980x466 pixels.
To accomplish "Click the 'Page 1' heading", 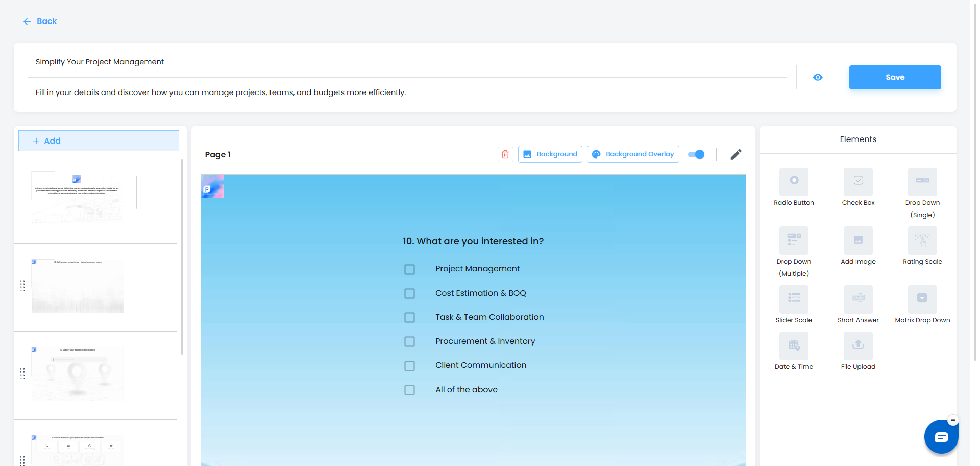I will pyautogui.click(x=218, y=154).
